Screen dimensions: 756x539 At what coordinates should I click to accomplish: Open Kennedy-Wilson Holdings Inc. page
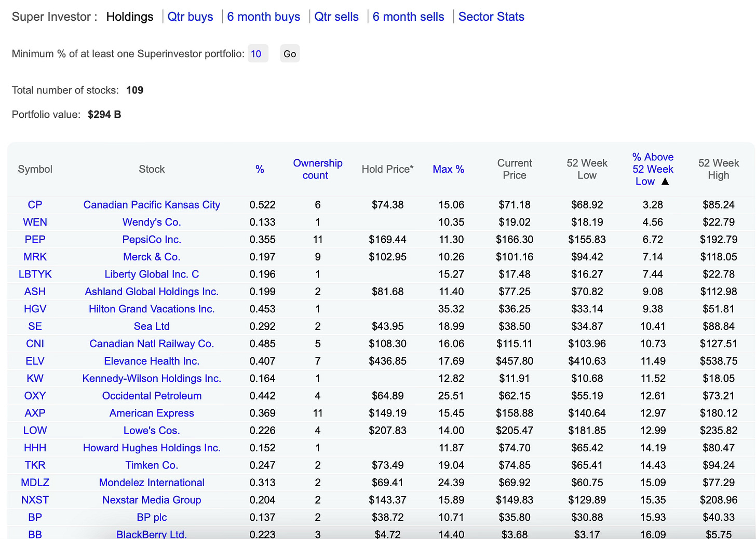pyautogui.click(x=152, y=378)
